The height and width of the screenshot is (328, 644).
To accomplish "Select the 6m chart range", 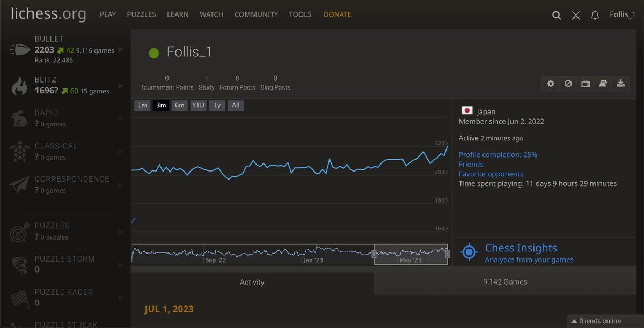I will 180,106.
